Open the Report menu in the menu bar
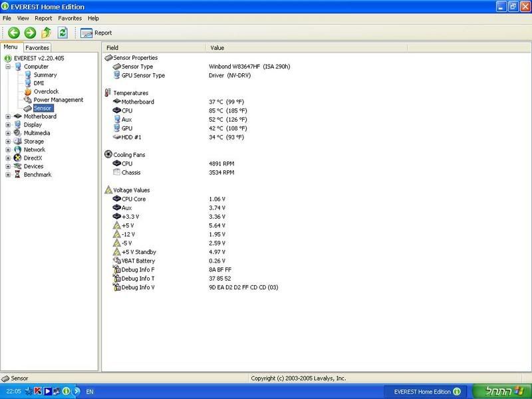532x399 pixels. (x=43, y=19)
